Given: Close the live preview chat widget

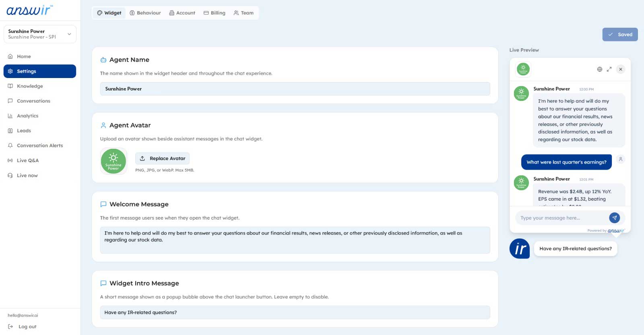Looking at the screenshot, I should (x=621, y=69).
